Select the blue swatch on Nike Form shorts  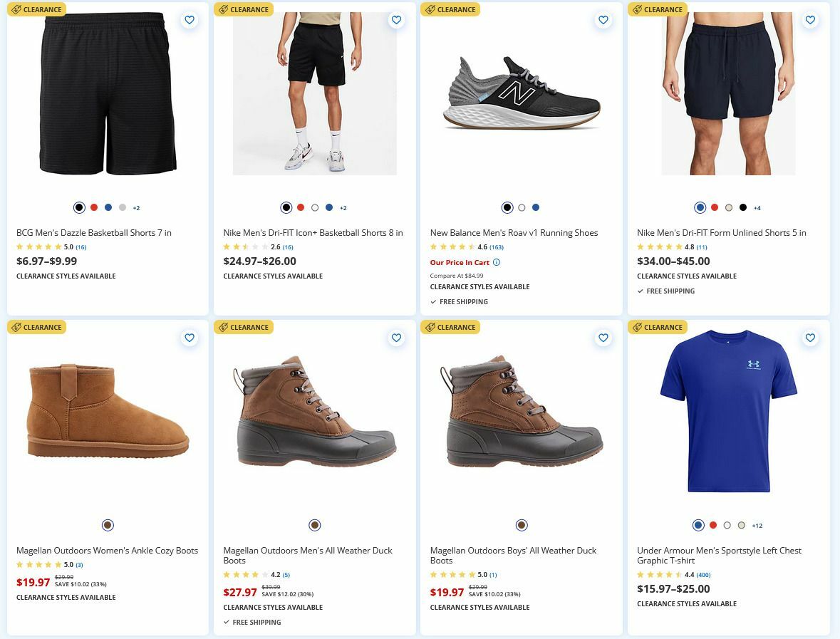click(700, 207)
